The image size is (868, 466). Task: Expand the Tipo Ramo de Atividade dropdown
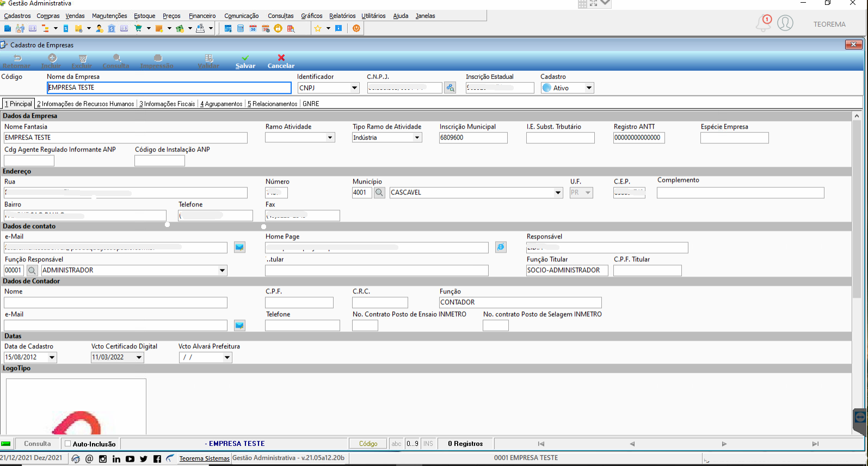click(417, 138)
